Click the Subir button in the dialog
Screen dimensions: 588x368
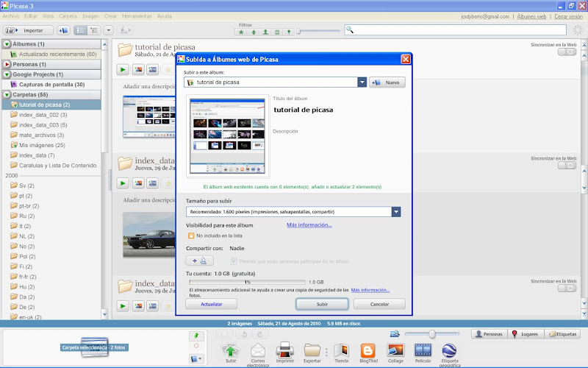pyautogui.click(x=322, y=304)
